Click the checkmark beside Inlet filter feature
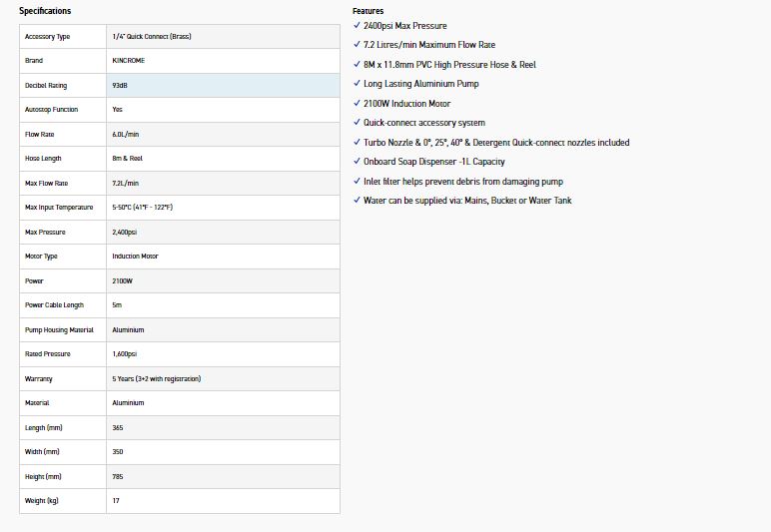This screenshot has height=532, width=771. (x=357, y=181)
